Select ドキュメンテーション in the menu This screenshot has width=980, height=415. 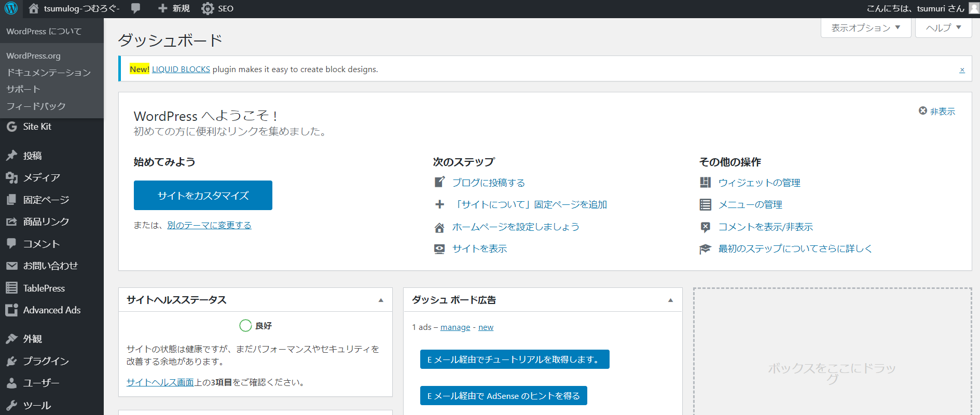[x=49, y=73]
